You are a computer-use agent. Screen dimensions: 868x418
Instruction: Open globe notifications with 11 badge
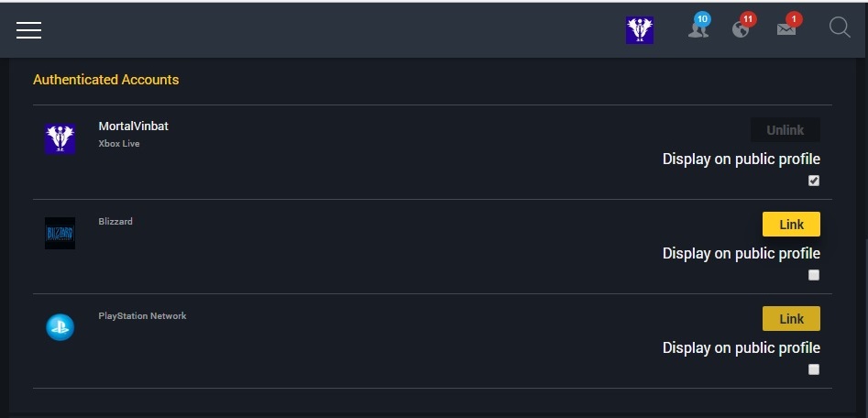[x=743, y=27]
